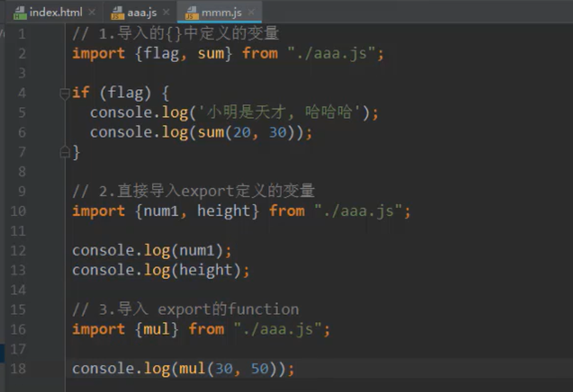Click the comment '// 3.导入 export的function'
The width and height of the screenshot is (573, 392).
pos(185,310)
